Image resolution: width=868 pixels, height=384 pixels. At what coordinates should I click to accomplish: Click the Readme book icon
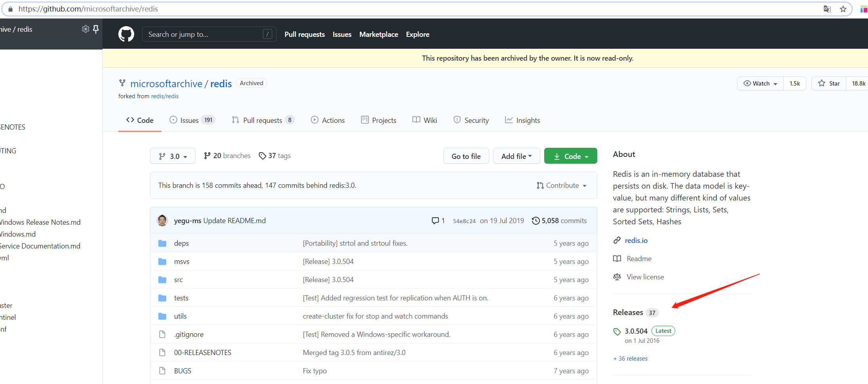coord(617,258)
